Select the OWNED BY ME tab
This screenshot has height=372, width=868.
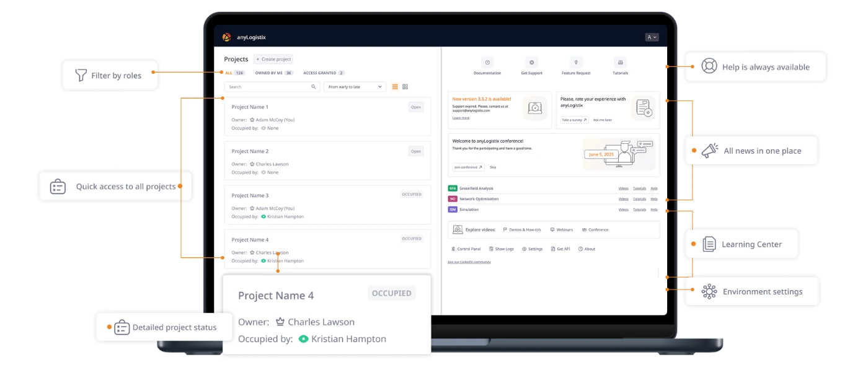[x=274, y=73]
